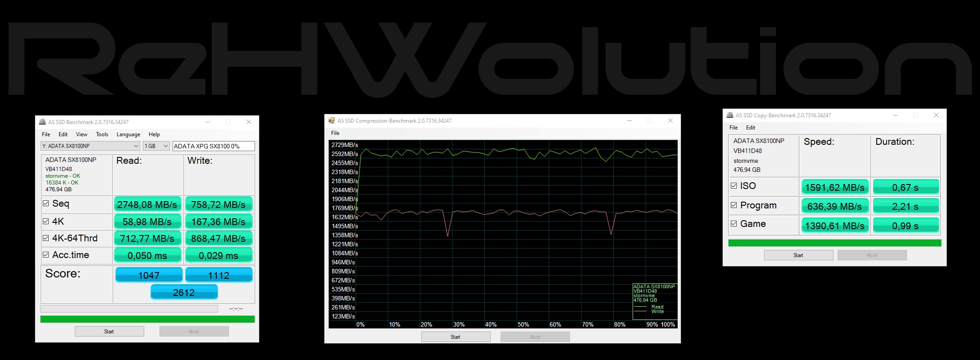This screenshot has width=980, height=360.
Task: Click Start in AS SSD Benchmark window
Action: [109, 332]
